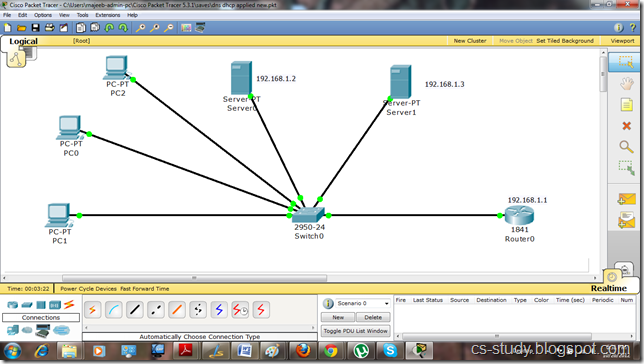
Task: Click the New Cluster button
Action: coord(470,41)
